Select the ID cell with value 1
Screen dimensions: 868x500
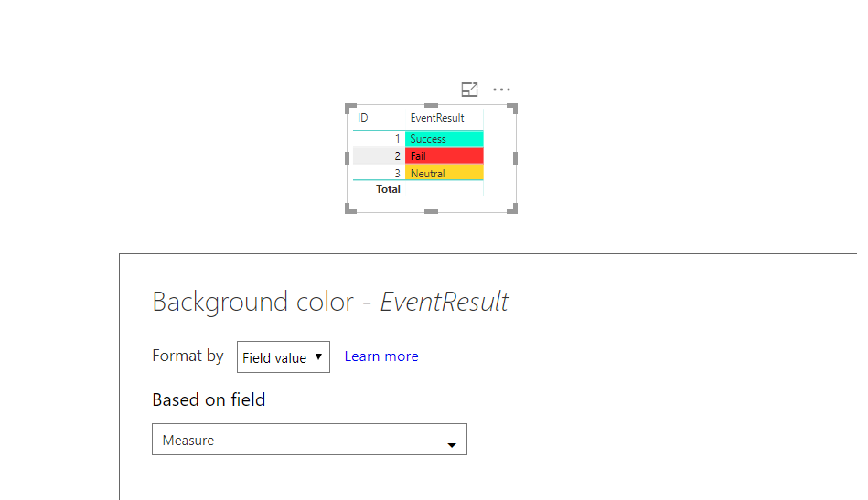pos(380,139)
